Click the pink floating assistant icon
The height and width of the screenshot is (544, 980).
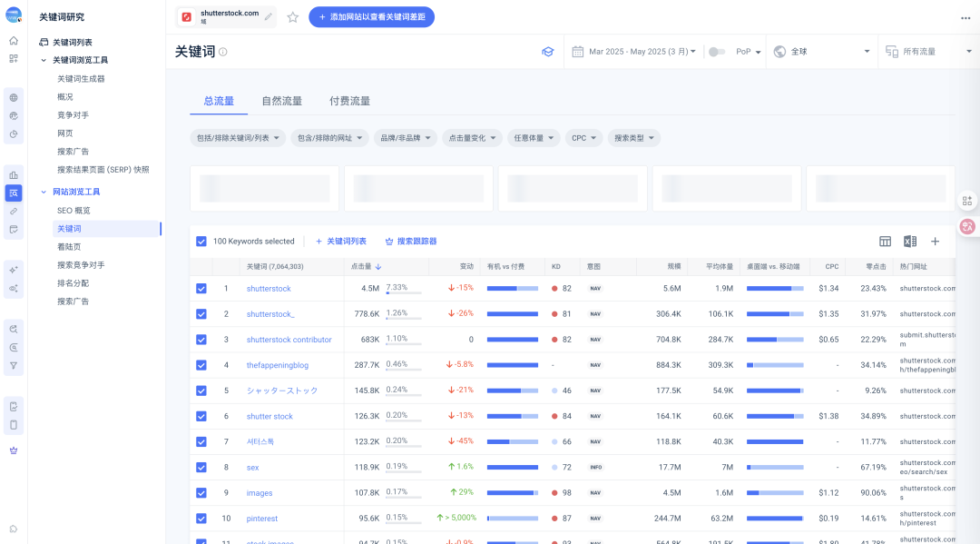click(x=967, y=226)
